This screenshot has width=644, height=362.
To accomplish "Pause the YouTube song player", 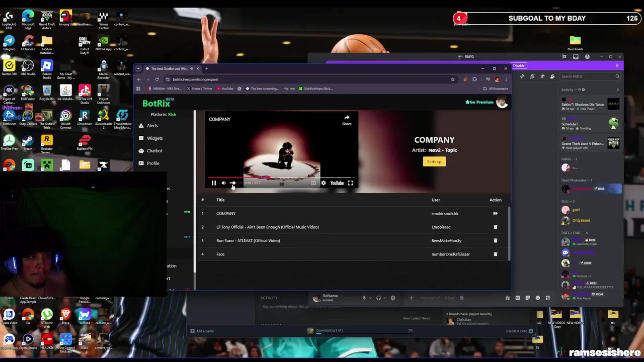I will [x=214, y=183].
